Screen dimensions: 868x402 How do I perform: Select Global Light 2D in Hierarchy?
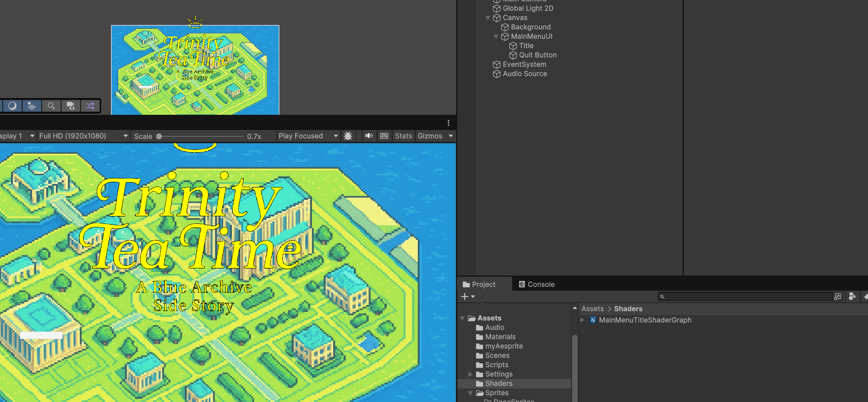(x=528, y=8)
